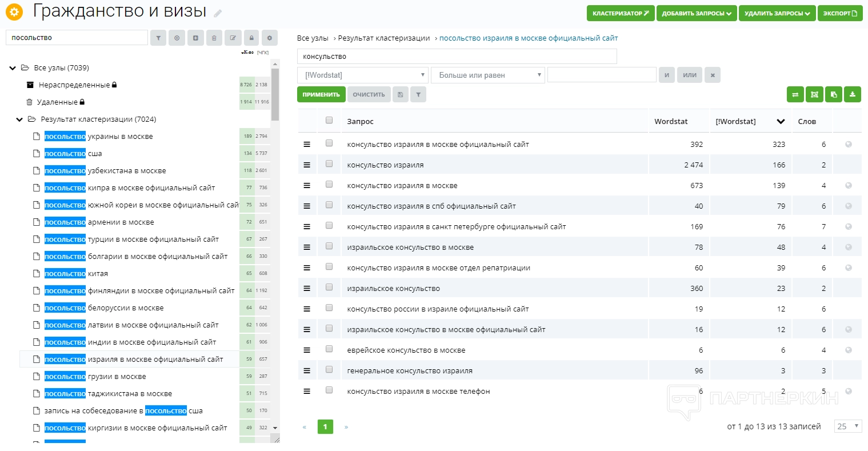Open the [!Wordstat] filter field dropdown

click(x=362, y=75)
